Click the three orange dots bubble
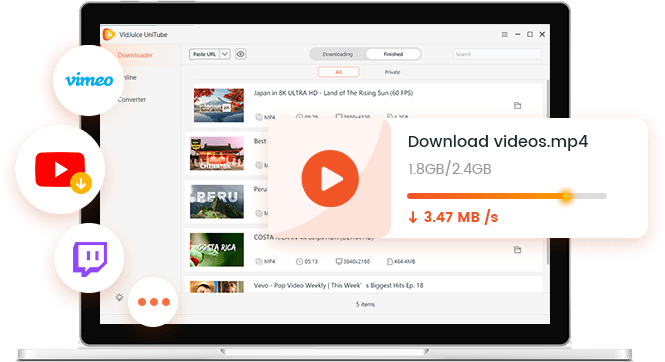Viewport: 665px width, 362px height. coord(153,302)
